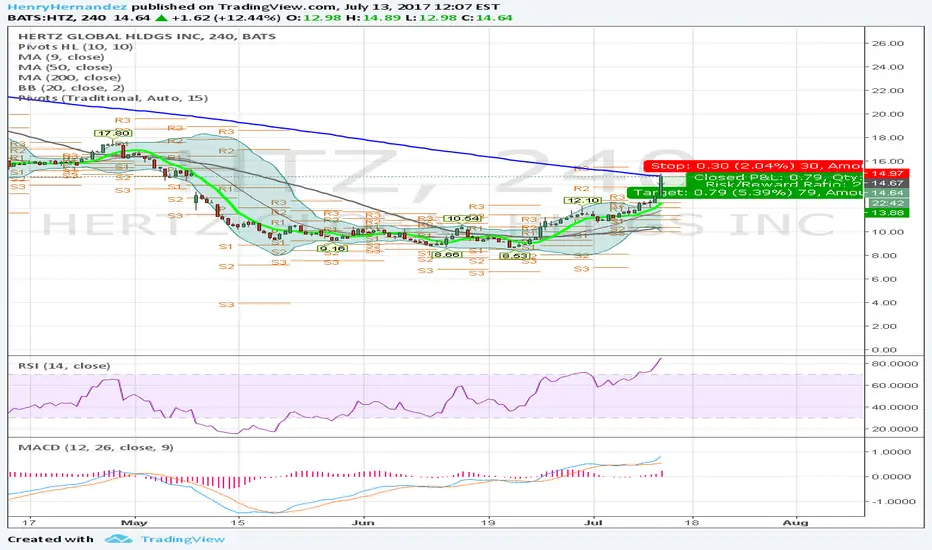Click 16.00 on the price axis

click(887, 161)
